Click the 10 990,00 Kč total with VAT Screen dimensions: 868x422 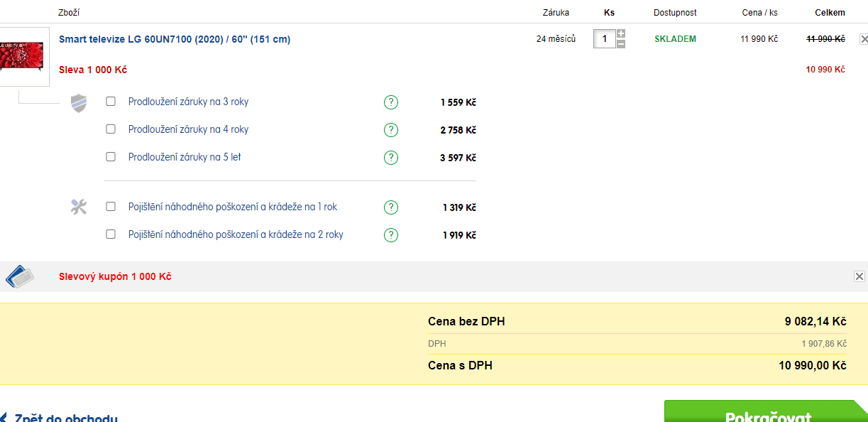point(813,366)
